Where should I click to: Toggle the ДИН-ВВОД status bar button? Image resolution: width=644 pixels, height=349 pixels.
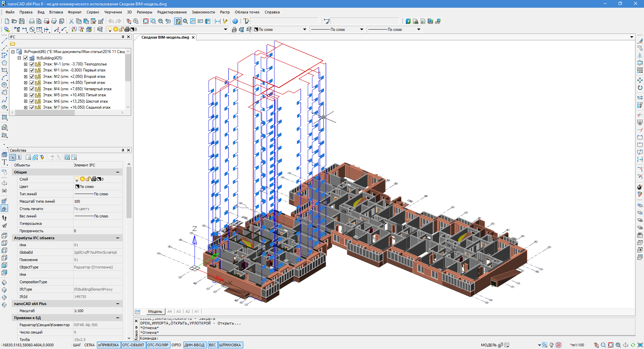195,345
